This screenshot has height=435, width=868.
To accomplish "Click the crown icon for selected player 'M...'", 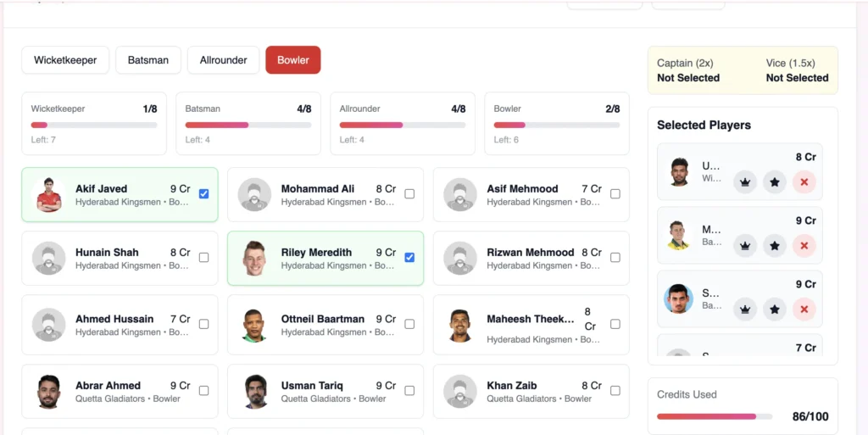I will click(745, 246).
